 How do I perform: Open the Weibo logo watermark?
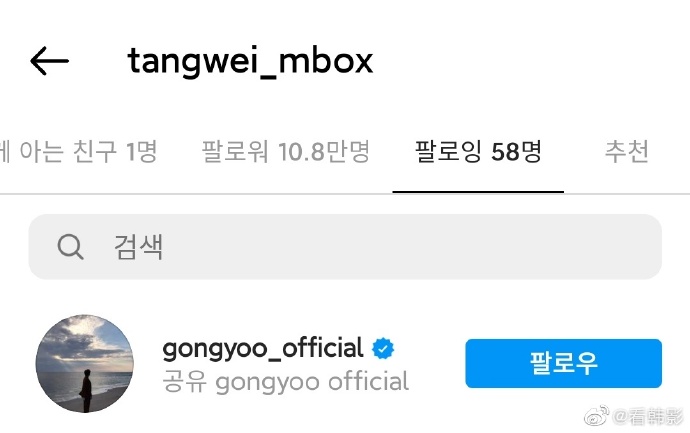[x=596, y=416]
